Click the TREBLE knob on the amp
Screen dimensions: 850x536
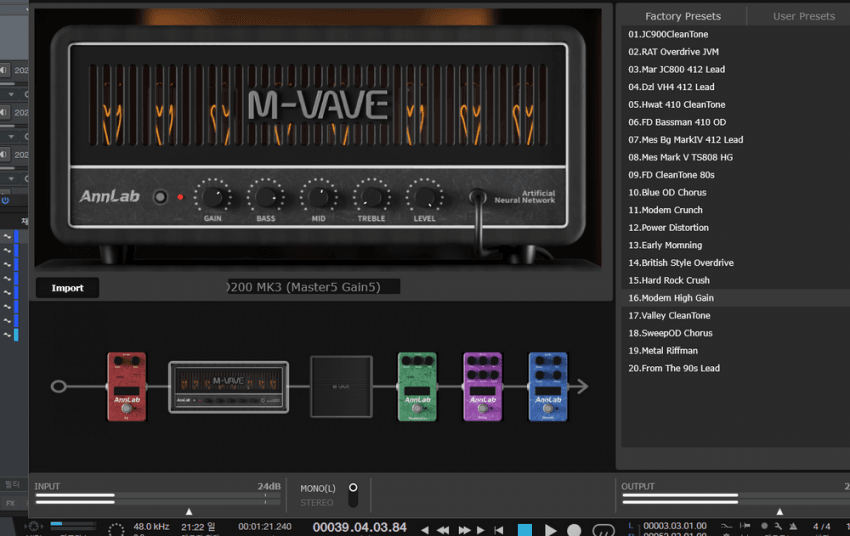click(x=371, y=196)
